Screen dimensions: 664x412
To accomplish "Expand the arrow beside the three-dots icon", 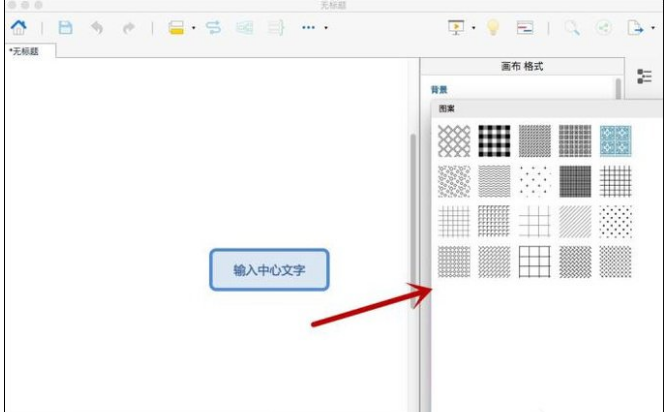I will click(326, 28).
